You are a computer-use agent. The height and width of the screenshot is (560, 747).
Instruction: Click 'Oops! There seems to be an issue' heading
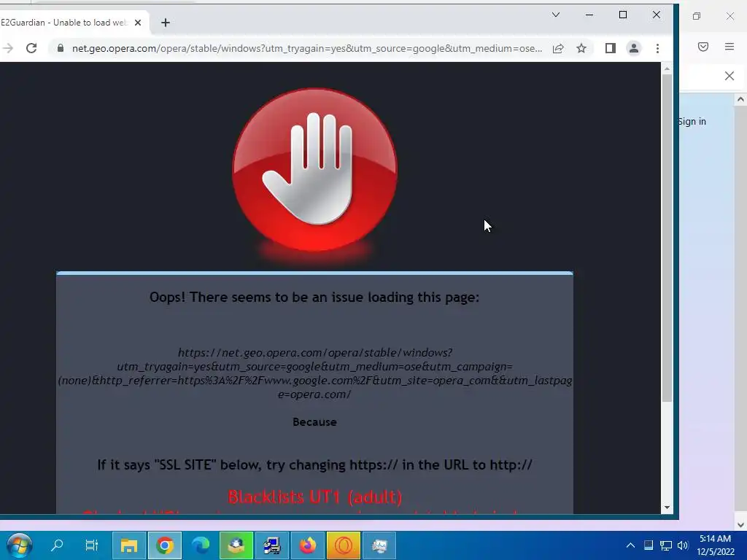click(314, 297)
